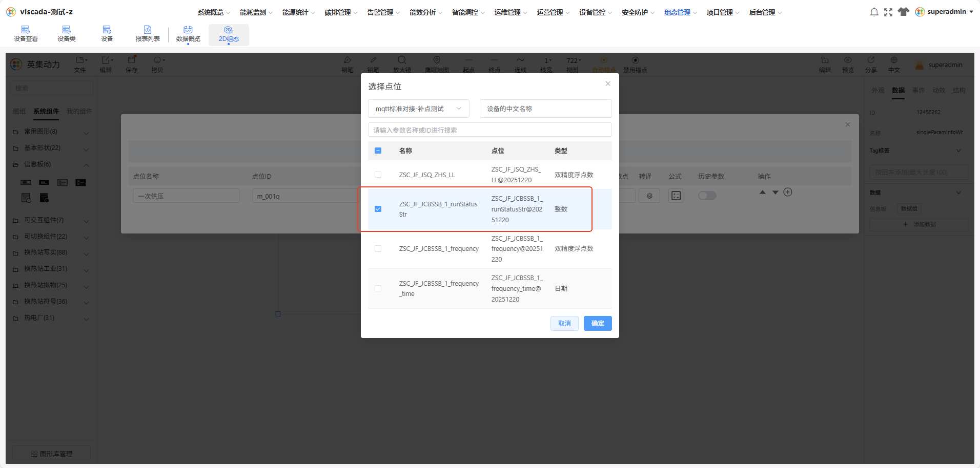Open the 数据概览 toolbar icon
This screenshot has height=468, width=980.
(x=188, y=34)
